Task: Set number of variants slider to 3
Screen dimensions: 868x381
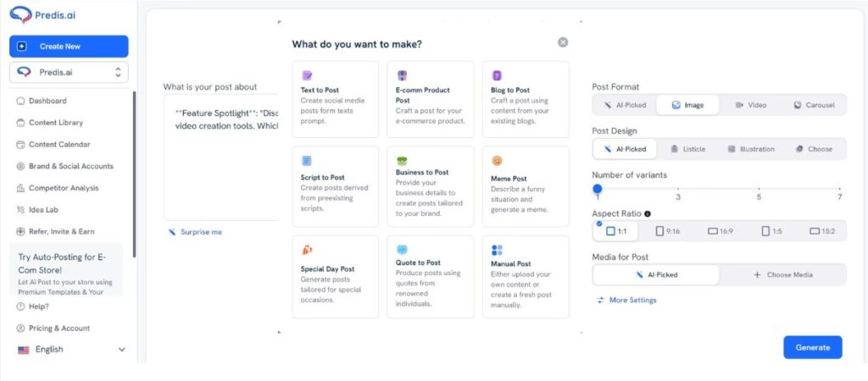Action: [677, 188]
